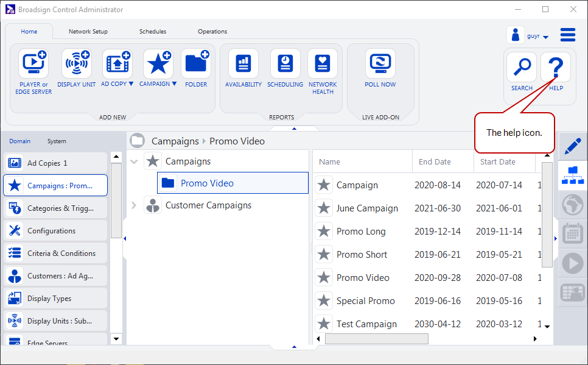The width and height of the screenshot is (588, 365).
Task: Click the campaign list vertical scrollbar thumb
Action: pos(547,214)
